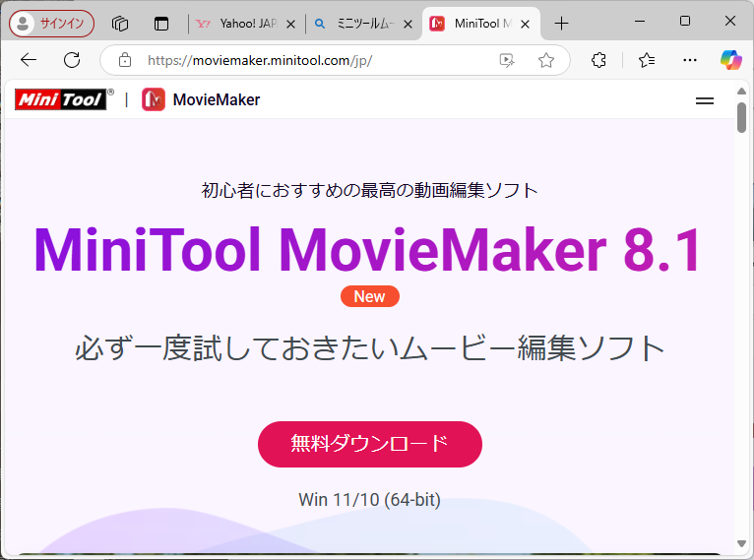754x560 pixels.
Task: Click the vertical scrollbar thumb
Action: [741, 117]
